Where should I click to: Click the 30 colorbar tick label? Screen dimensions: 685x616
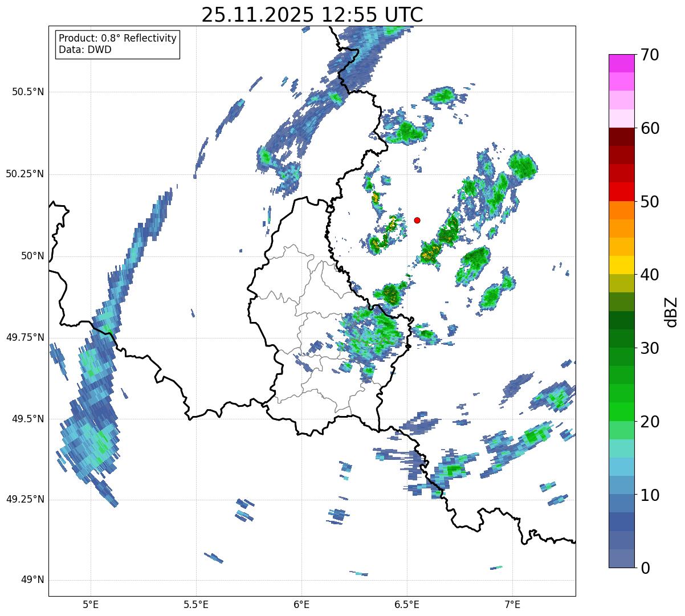(x=649, y=348)
